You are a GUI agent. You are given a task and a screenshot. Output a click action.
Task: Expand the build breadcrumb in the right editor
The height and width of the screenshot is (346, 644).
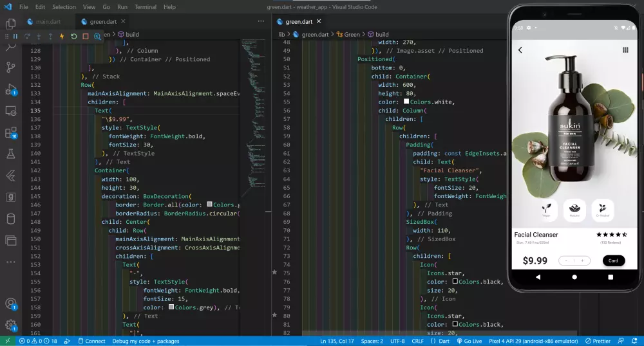(x=382, y=34)
